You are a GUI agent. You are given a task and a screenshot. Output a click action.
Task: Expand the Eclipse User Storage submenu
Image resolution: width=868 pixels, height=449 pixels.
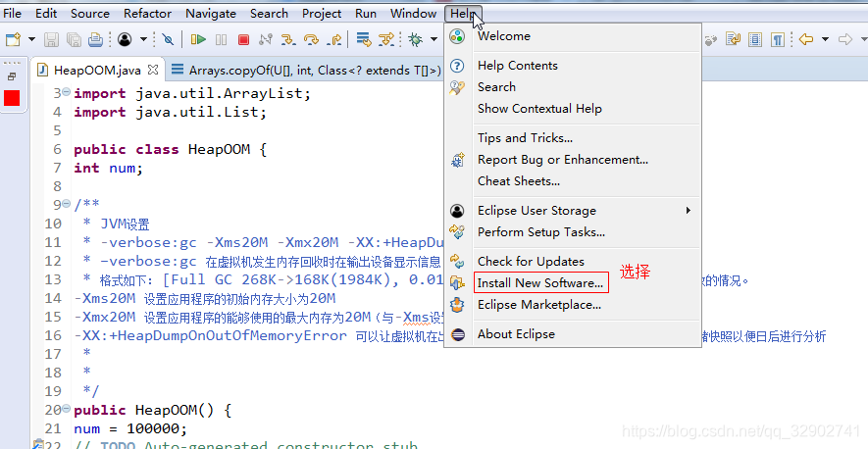573,211
